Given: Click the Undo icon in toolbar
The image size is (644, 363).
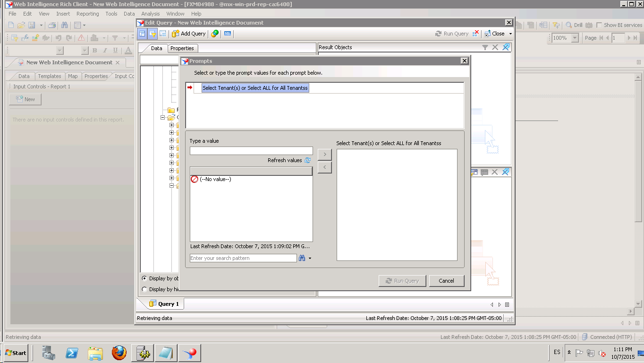Looking at the screenshot, I should (59, 38).
